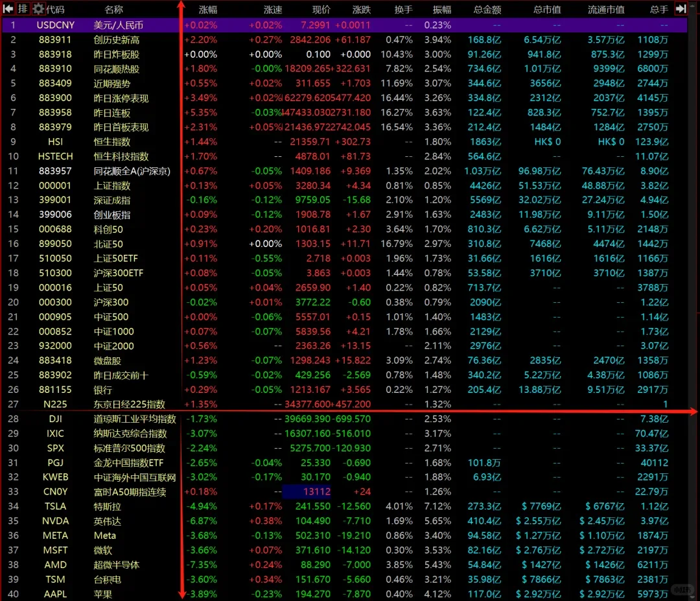This screenshot has width=700, height=601.
Task: Select the HSI 恒生指数 row
Action: click(345, 142)
